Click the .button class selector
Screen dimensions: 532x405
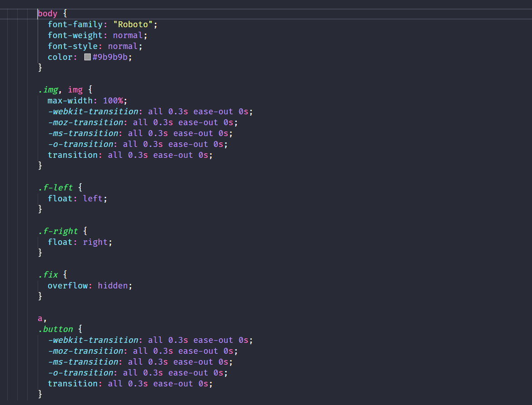(x=55, y=329)
